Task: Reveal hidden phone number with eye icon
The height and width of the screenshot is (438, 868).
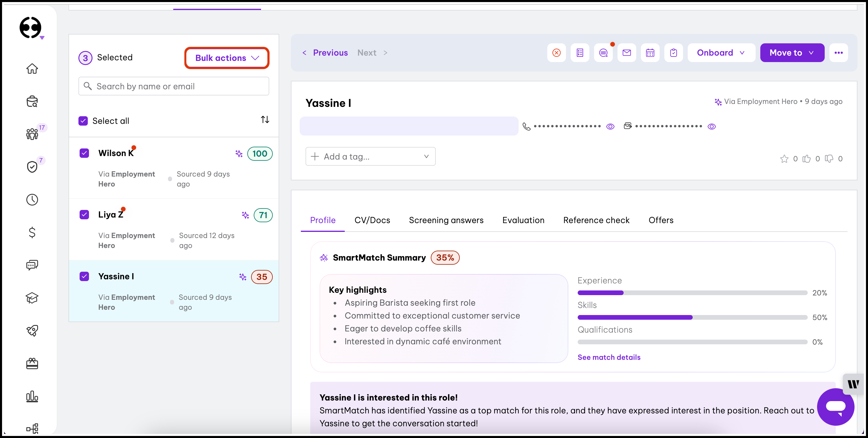Action: pyautogui.click(x=610, y=126)
